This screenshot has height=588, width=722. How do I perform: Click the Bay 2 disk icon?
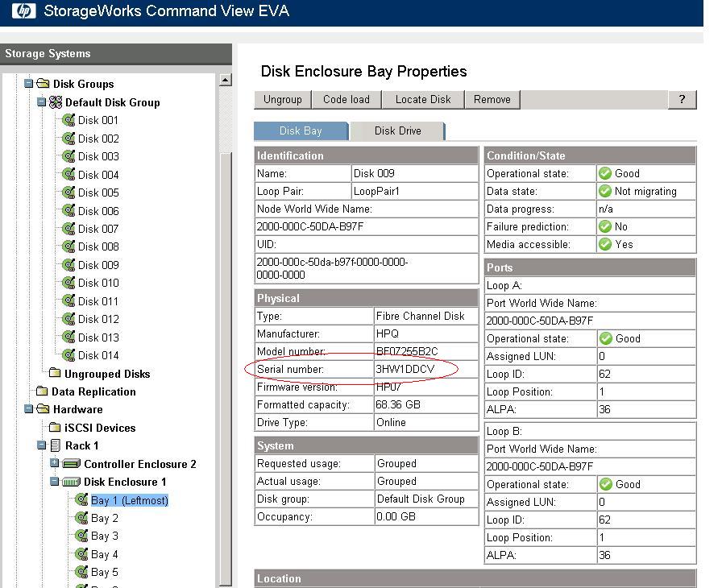[x=81, y=518]
